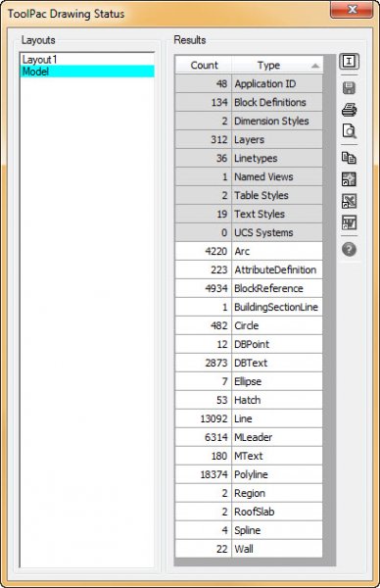Select the Block Definitions row
The height and width of the screenshot is (588, 380).
click(x=249, y=102)
